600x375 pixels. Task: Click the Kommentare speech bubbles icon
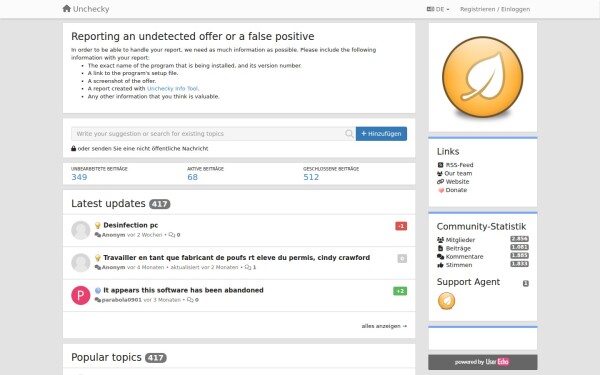tap(440, 256)
